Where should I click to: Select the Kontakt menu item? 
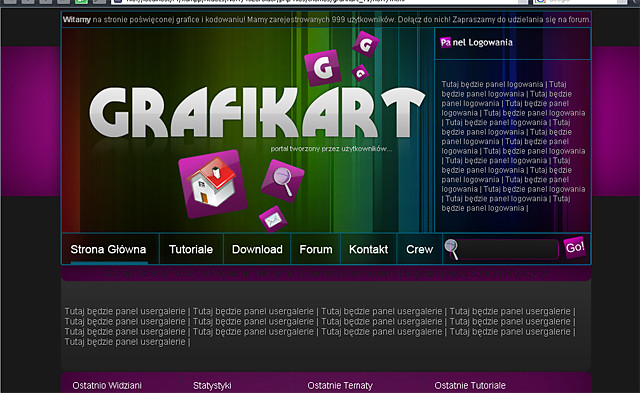click(368, 249)
